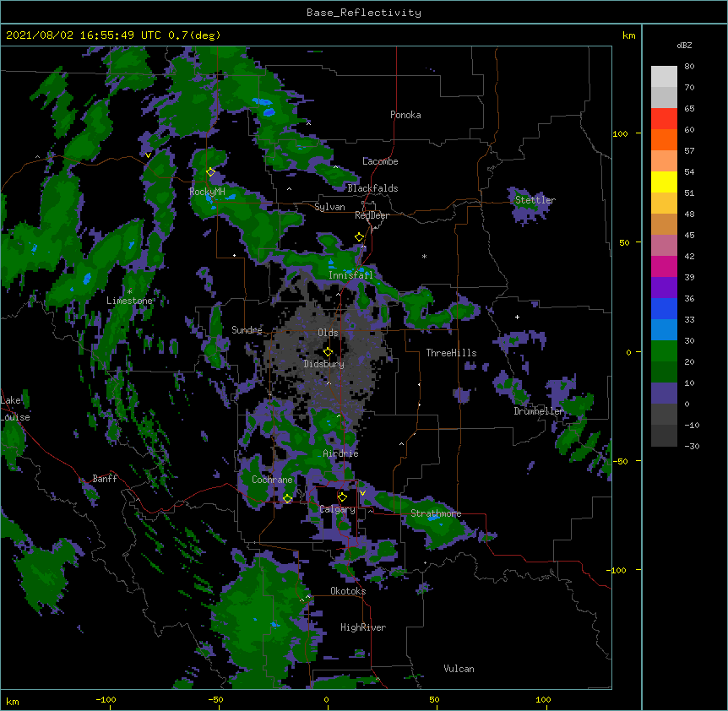Click the 80 value in the dBZ legend
This screenshot has width=728, height=711.
click(689, 67)
